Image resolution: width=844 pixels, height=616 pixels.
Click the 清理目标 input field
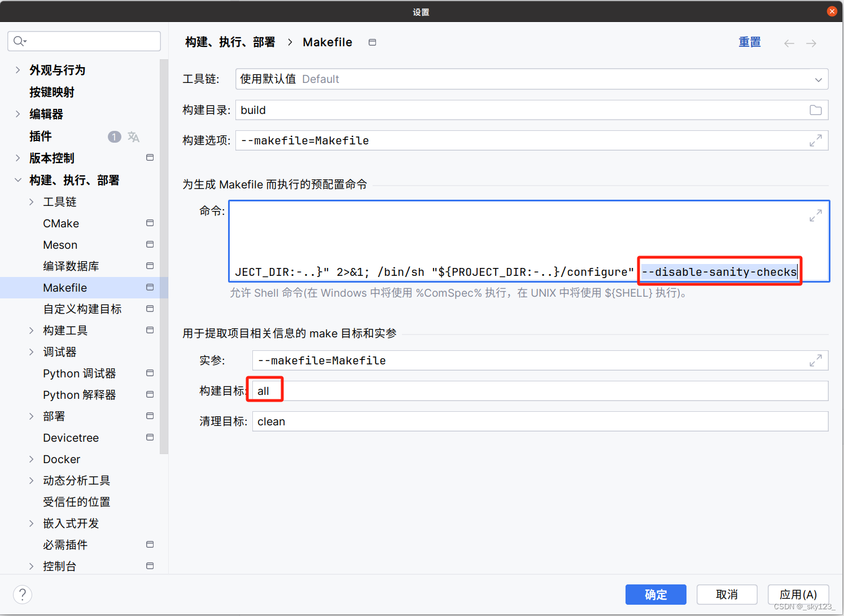coord(539,421)
